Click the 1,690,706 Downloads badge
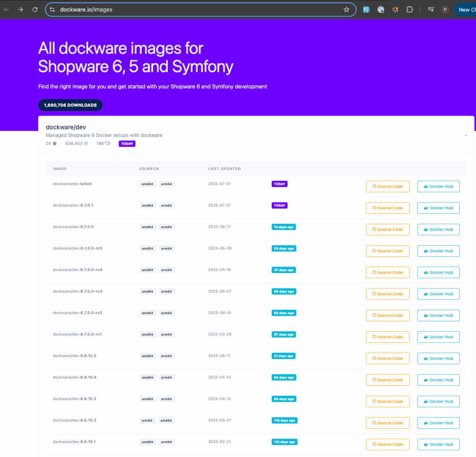Screen dimensions: 476x457 pos(70,105)
